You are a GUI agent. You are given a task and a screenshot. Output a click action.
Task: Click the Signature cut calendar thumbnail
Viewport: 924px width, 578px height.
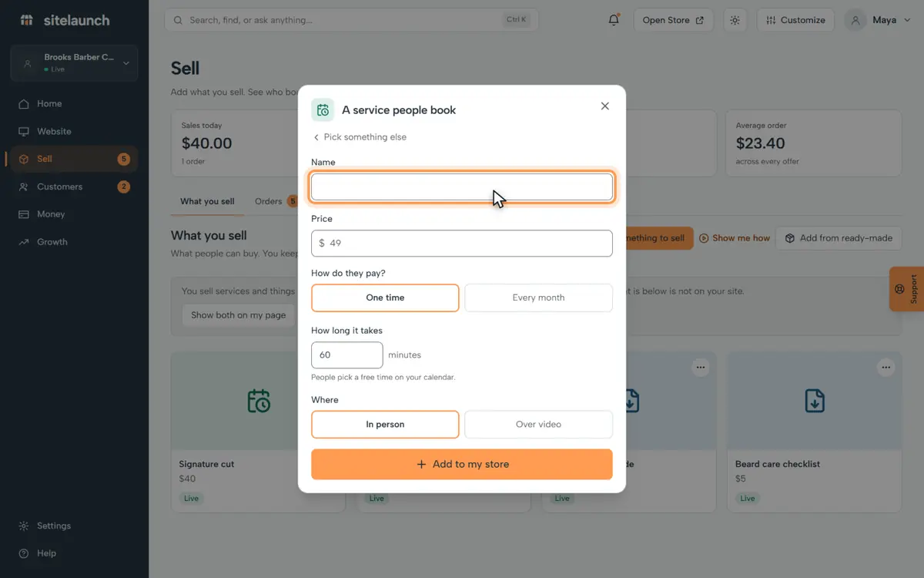tap(259, 401)
